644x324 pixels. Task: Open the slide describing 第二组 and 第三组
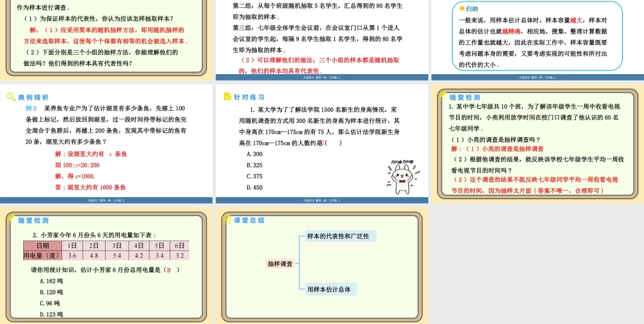pos(322,40)
